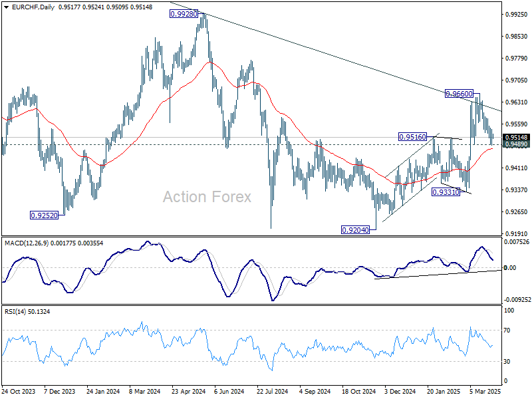Select the 0.99280 price label
Viewport: 532px width, 399px height.
point(184,14)
